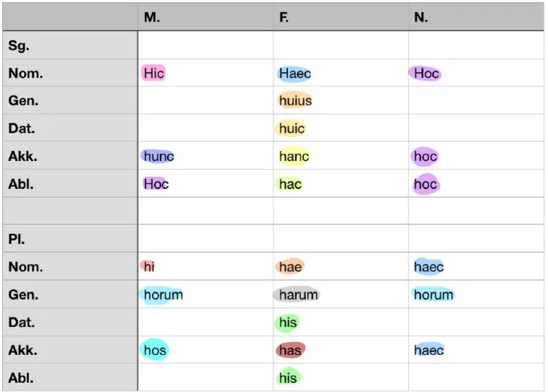548x392 pixels.
Task: Select "his" in the bottom Abl. row
Action: (288, 377)
